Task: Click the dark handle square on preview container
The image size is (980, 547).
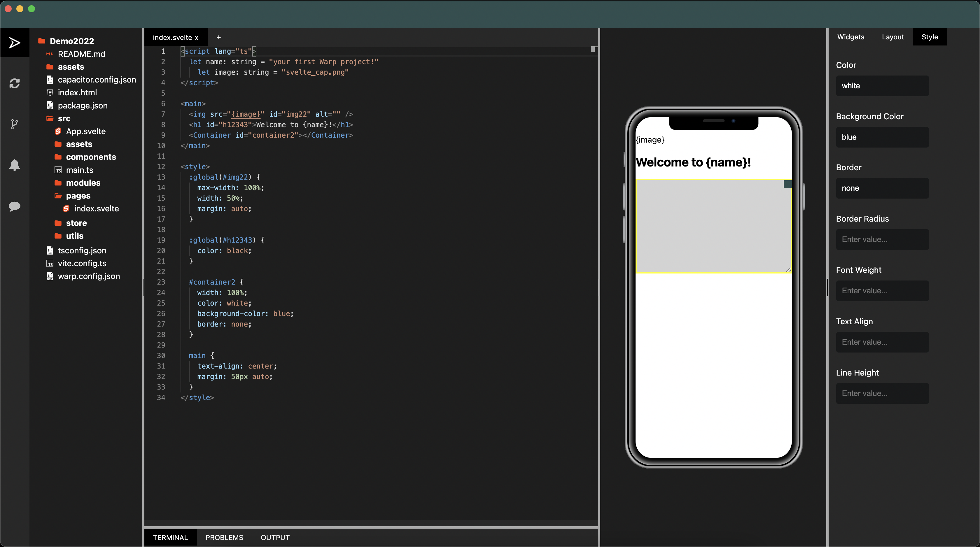Action: (787, 185)
